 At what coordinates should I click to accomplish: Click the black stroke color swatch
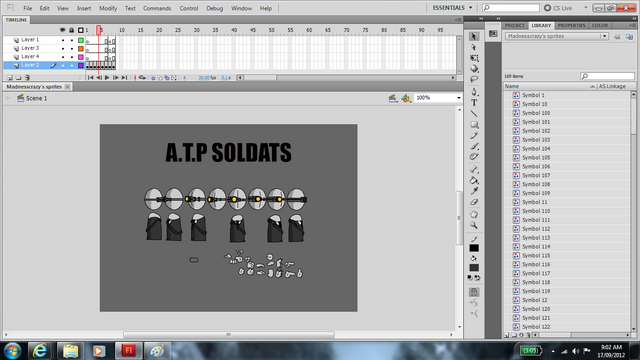point(474,248)
